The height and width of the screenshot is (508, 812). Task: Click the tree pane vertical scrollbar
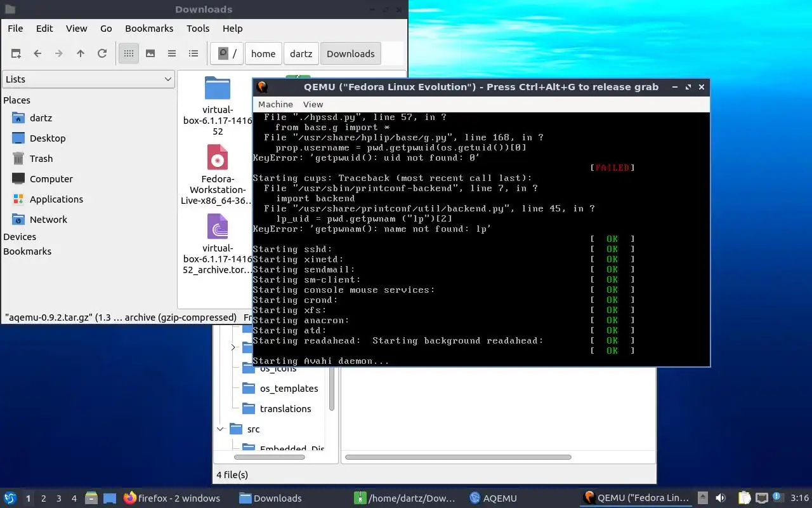pos(331,389)
